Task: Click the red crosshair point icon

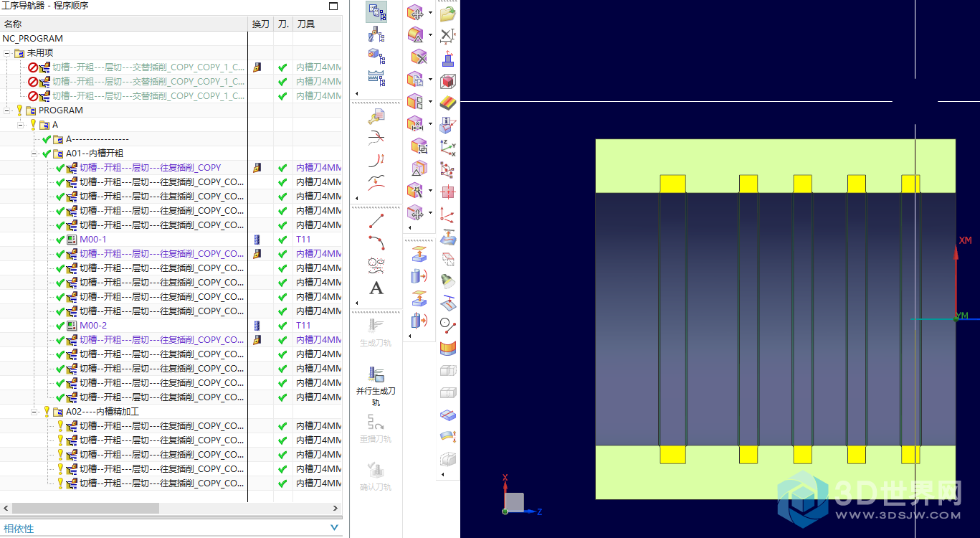Action: click(x=448, y=192)
